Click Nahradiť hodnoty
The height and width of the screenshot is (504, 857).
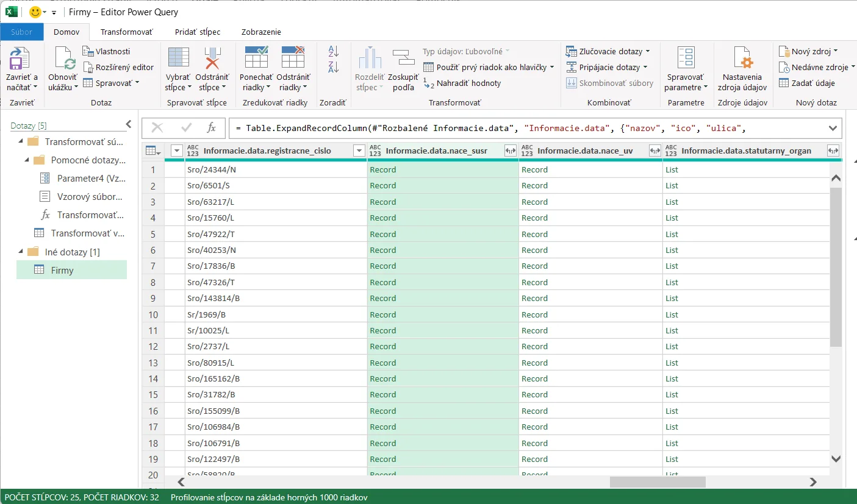click(462, 83)
